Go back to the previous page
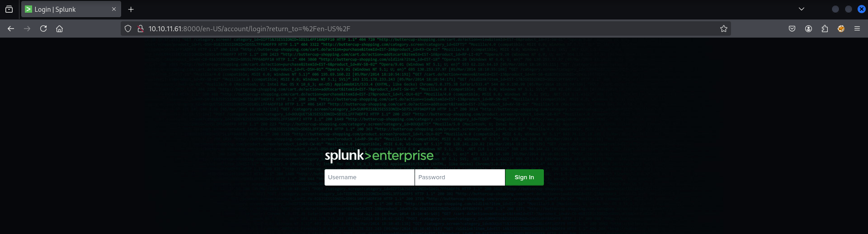 [11, 29]
